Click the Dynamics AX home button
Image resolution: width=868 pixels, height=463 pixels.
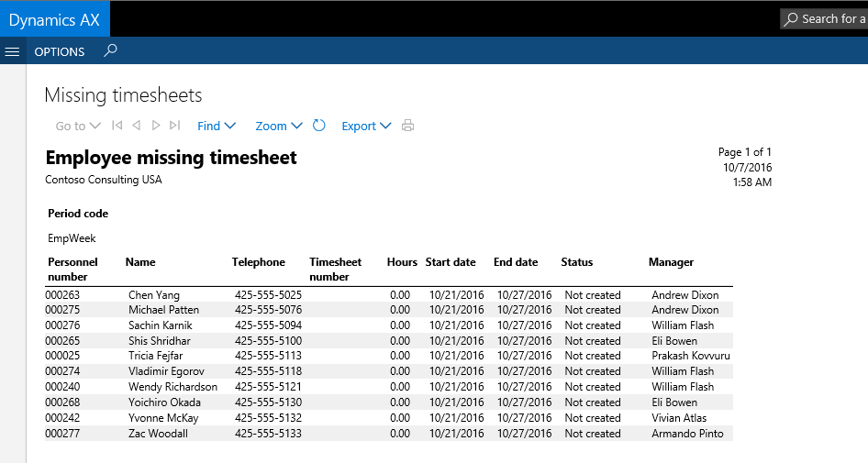(x=54, y=19)
